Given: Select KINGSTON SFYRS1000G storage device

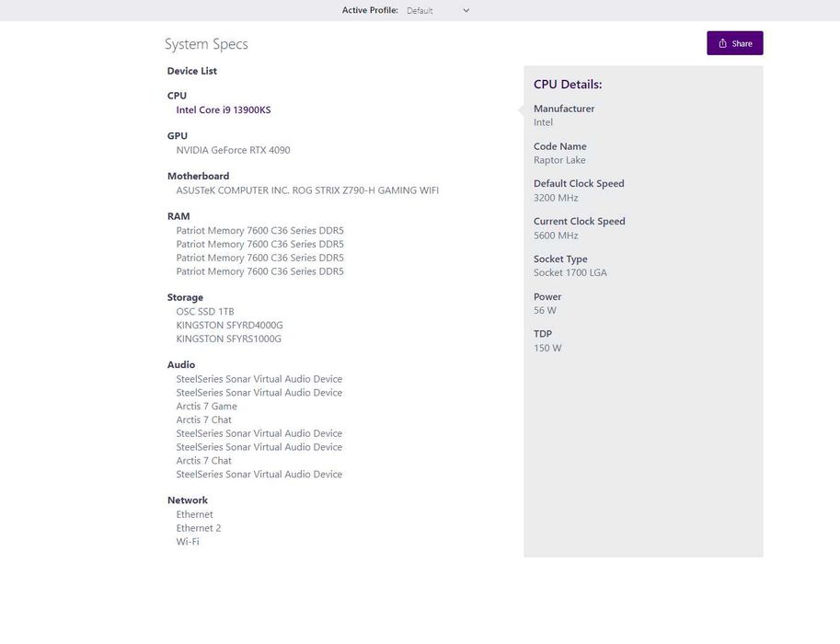Looking at the screenshot, I should click(x=229, y=339).
